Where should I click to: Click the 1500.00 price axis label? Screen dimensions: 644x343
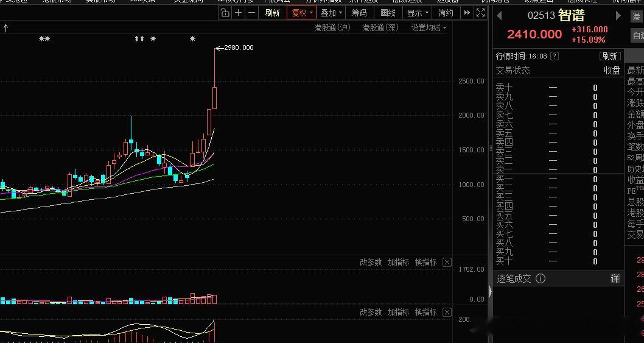[472, 150]
